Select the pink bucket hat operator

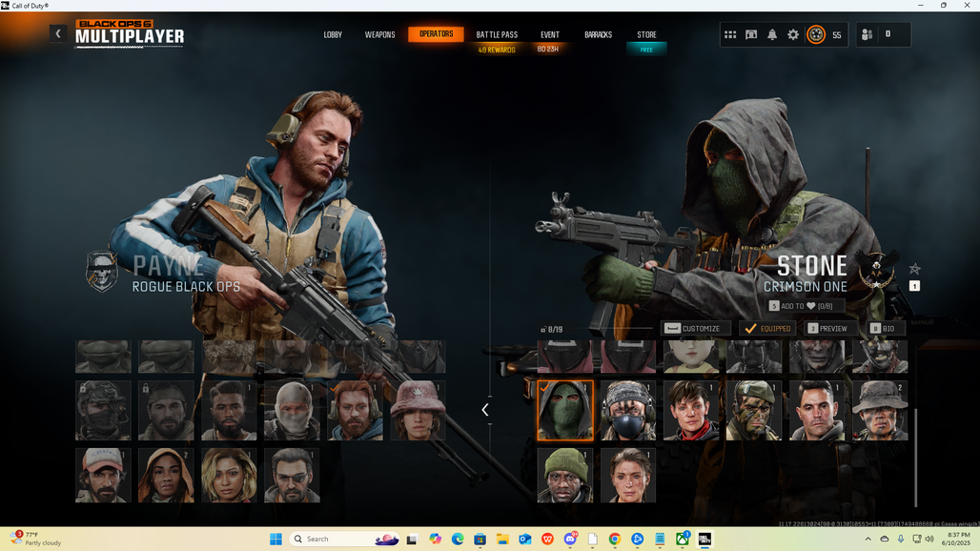tap(419, 411)
